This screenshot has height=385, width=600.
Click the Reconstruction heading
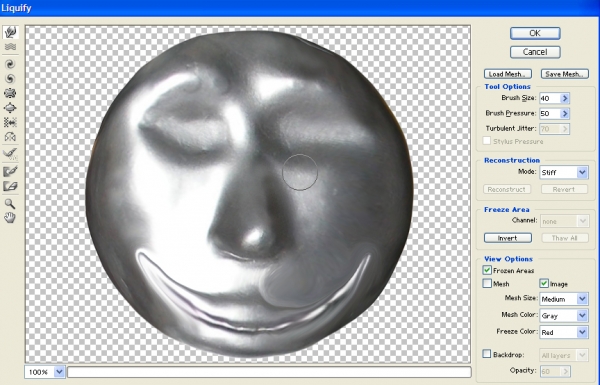(512, 160)
